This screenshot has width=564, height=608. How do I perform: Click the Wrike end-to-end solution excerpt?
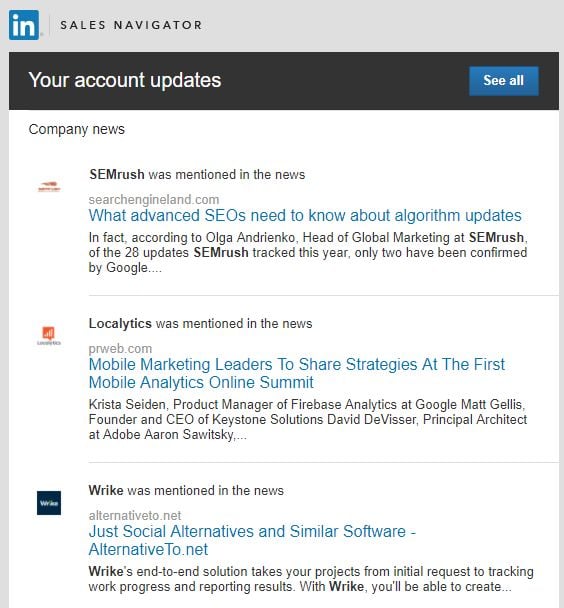pos(311,579)
